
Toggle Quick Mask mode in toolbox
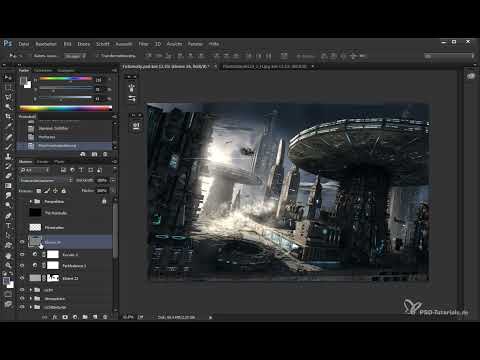coord(8,294)
